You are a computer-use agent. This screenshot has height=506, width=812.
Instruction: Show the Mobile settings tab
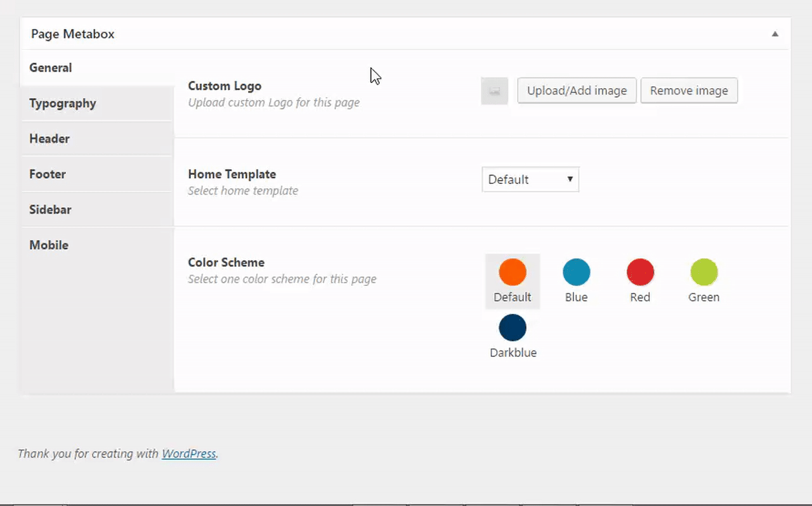click(49, 245)
